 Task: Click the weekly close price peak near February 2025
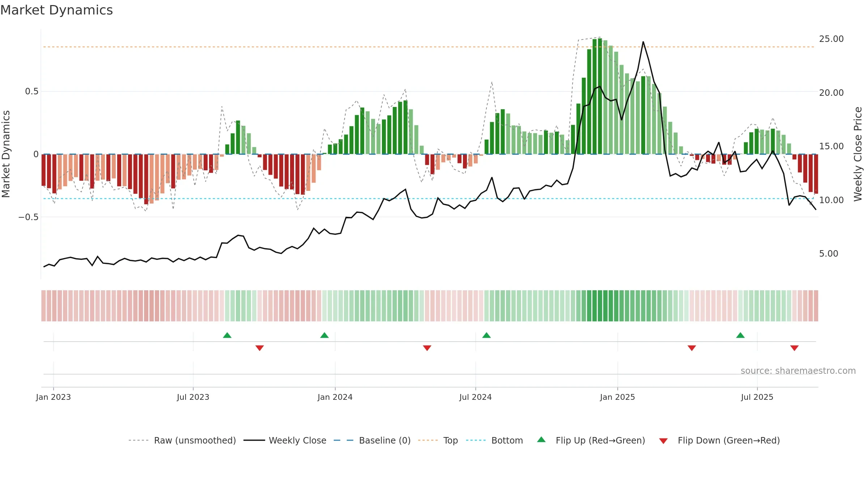[x=643, y=42]
